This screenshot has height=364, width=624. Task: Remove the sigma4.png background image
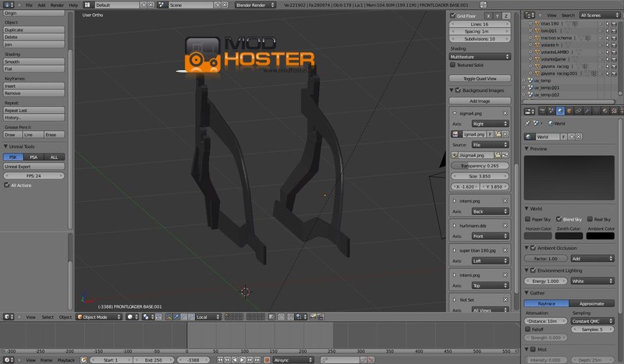click(x=505, y=113)
